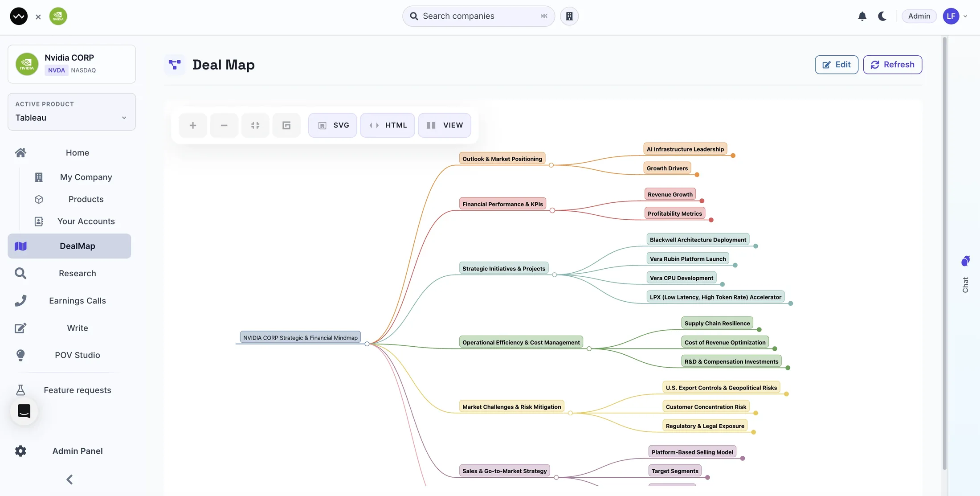
Task: Collapse Market Challenges & Risk Mitigation node circle
Action: [570, 413]
